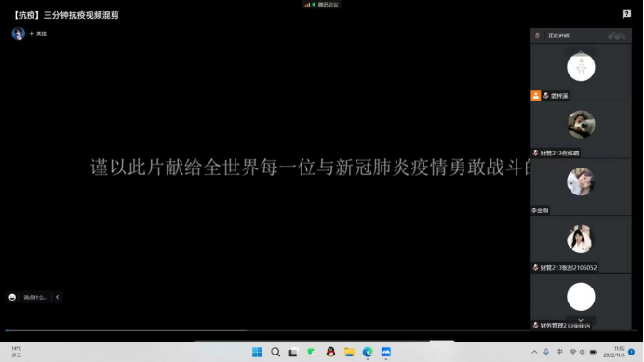Click the comment text input box
The image size is (644, 362).
(x=35, y=297)
